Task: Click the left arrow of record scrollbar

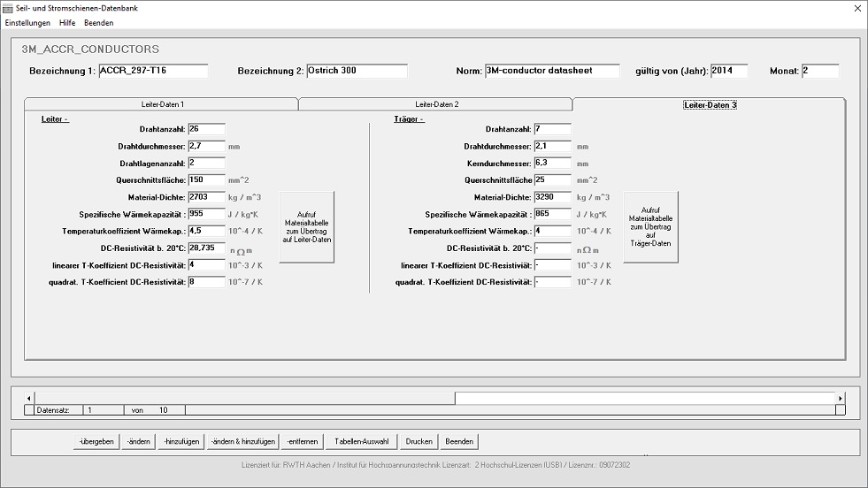Action: (31, 399)
